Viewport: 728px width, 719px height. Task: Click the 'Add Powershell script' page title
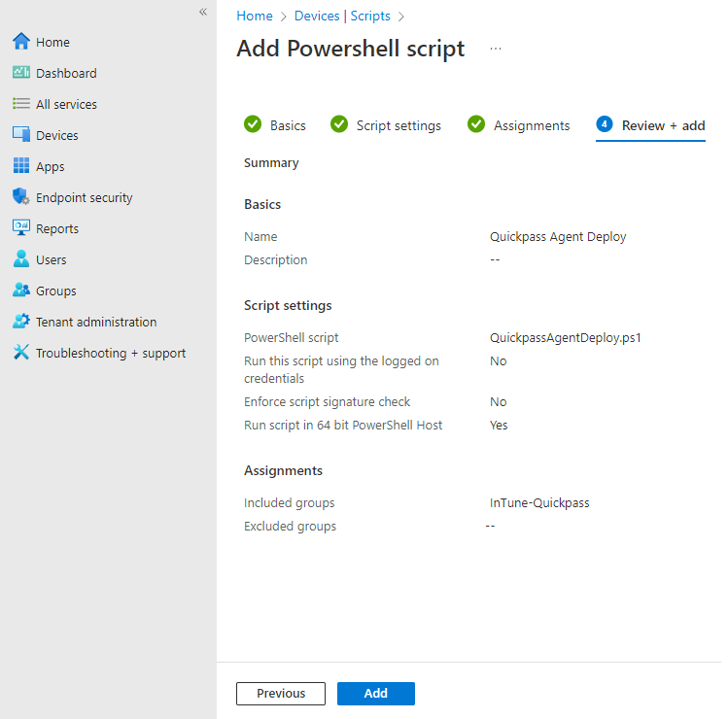351,49
